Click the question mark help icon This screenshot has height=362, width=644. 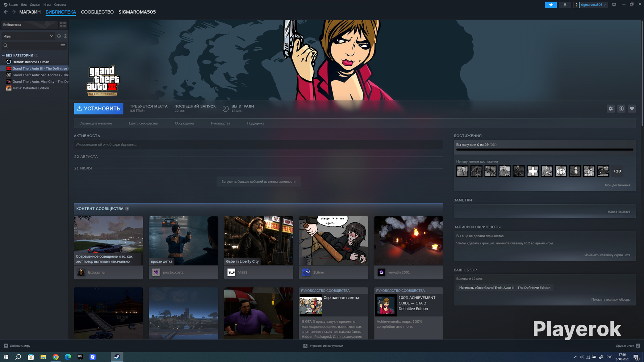coord(576,5)
